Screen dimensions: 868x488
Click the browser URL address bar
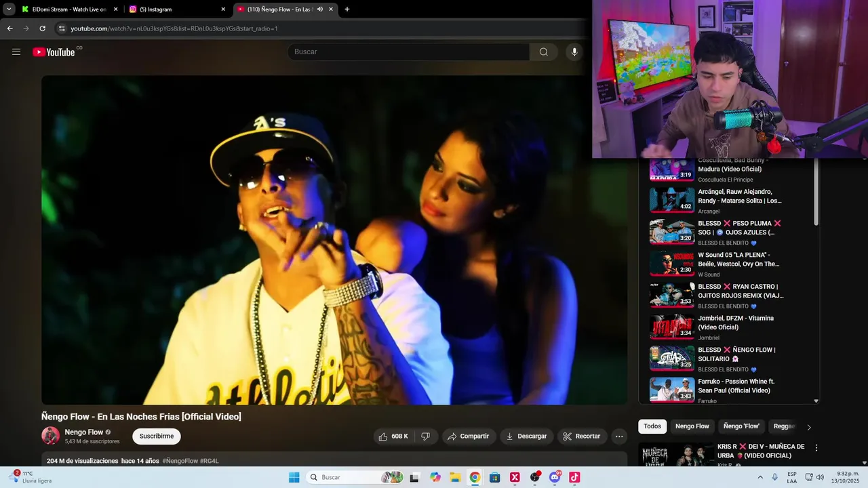[319, 28]
